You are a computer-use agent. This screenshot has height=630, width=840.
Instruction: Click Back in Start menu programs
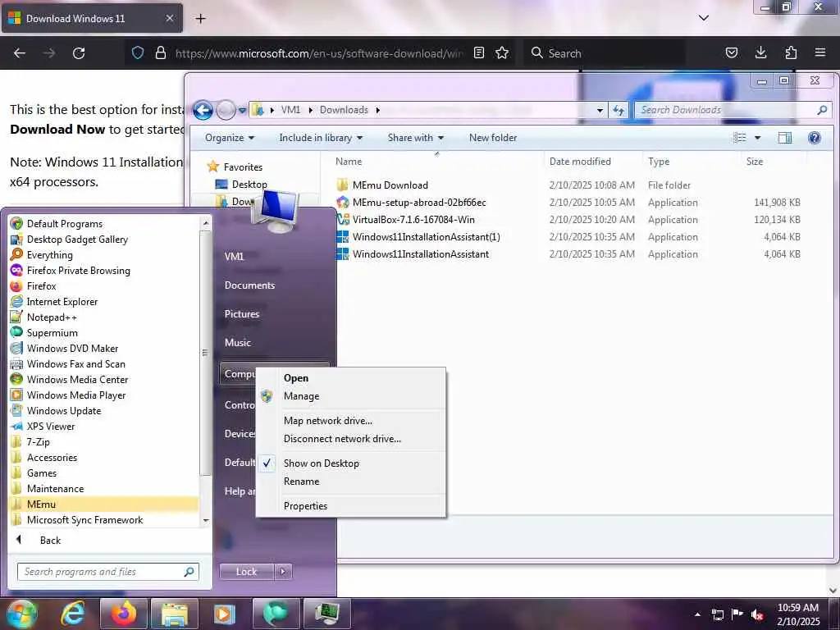50,541
